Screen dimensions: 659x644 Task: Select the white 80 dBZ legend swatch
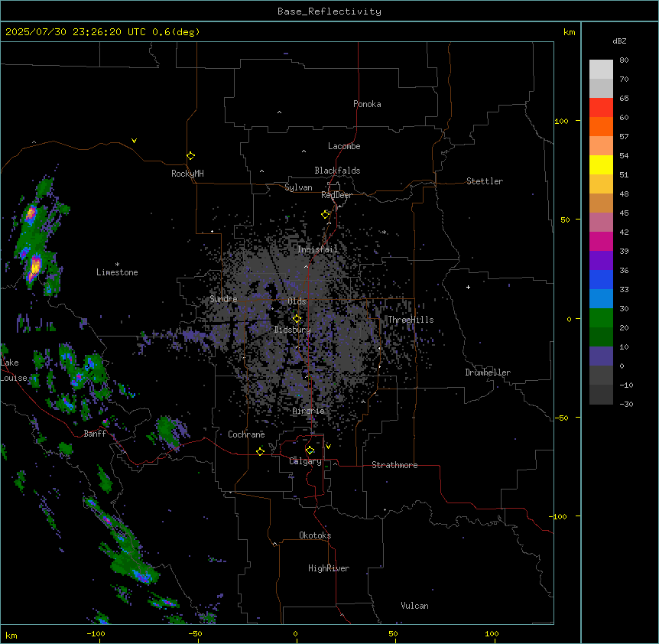601,70
